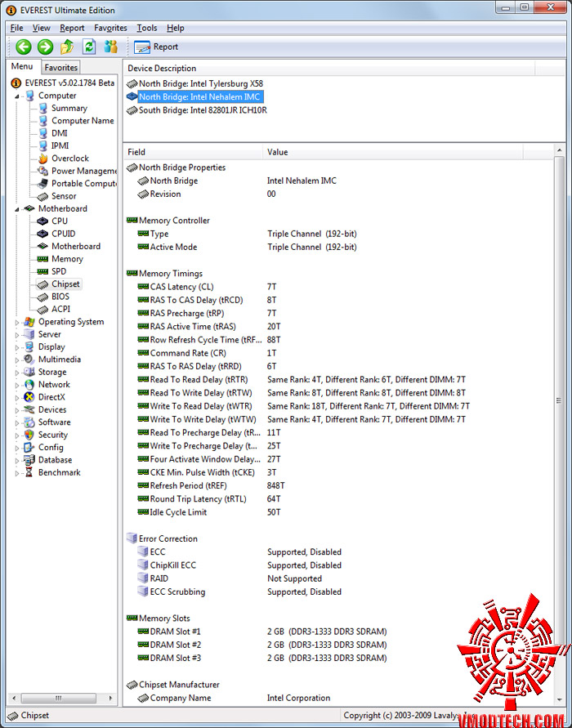Select South Bridge: Intel 82801JR ICH10R device
This screenshot has height=728, width=572.
click(x=203, y=110)
